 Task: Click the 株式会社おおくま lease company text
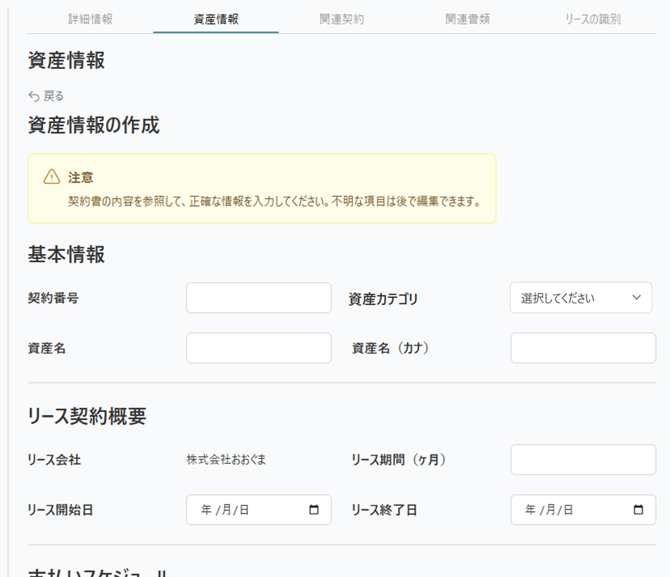(x=226, y=460)
